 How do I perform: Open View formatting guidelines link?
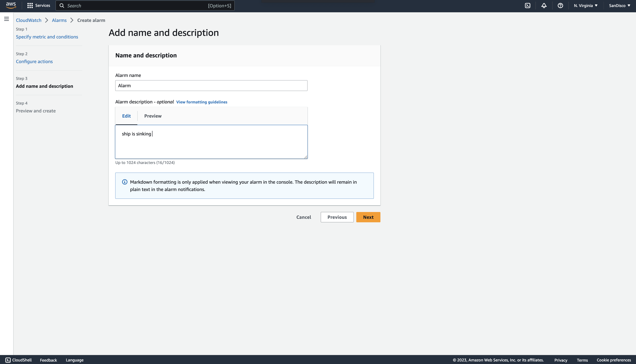click(x=202, y=102)
